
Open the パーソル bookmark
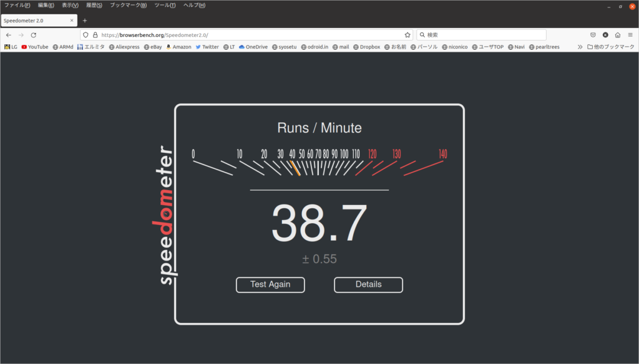[424, 47]
